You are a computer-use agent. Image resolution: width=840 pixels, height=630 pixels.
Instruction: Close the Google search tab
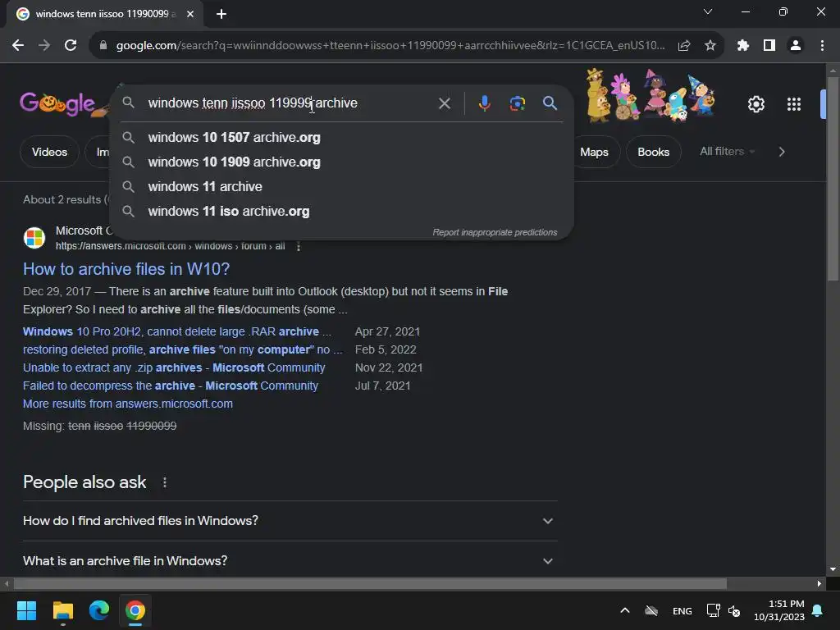point(190,14)
